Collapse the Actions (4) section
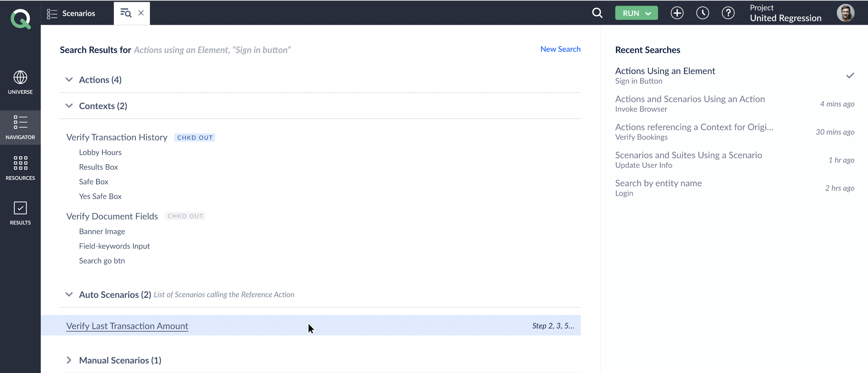 pos(69,80)
